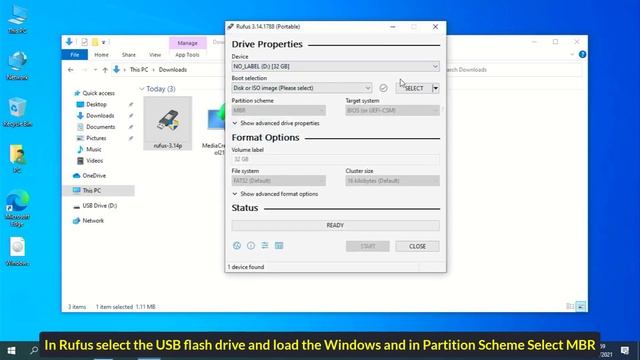Click the CLOSE button in Rufus
The image size is (640, 360).
418,246
